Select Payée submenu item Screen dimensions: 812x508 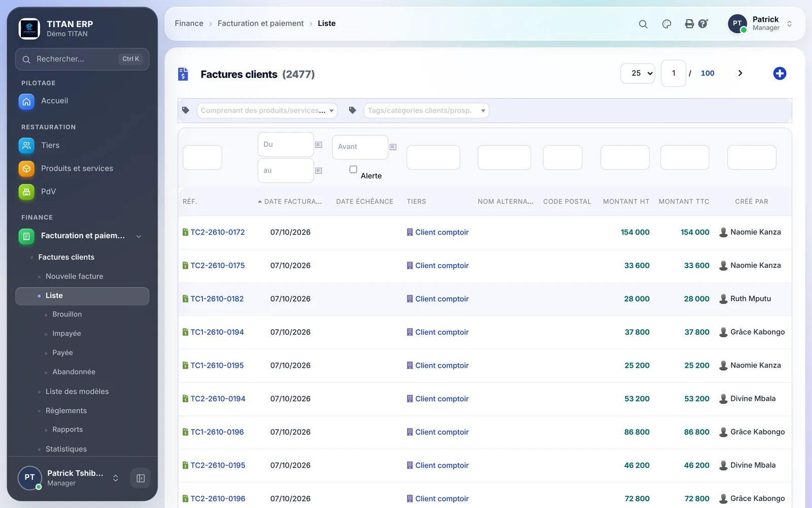62,353
